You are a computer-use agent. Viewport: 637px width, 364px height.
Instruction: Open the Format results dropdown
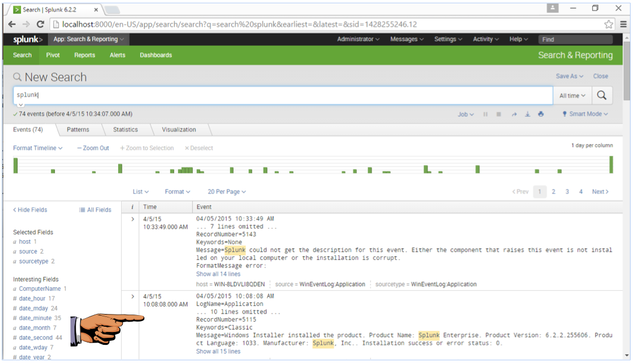coord(177,191)
